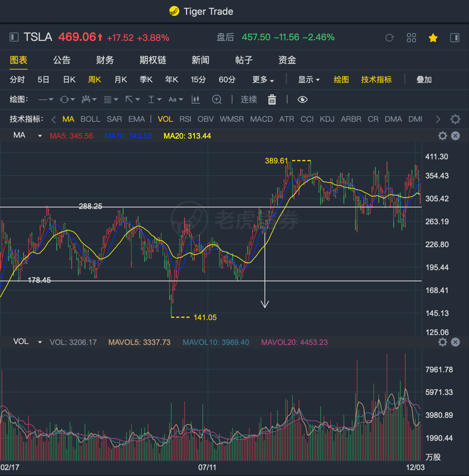Click the left sidebar toggle icon beside TSLA
The image size is (469, 476).
tap(14, 37)
